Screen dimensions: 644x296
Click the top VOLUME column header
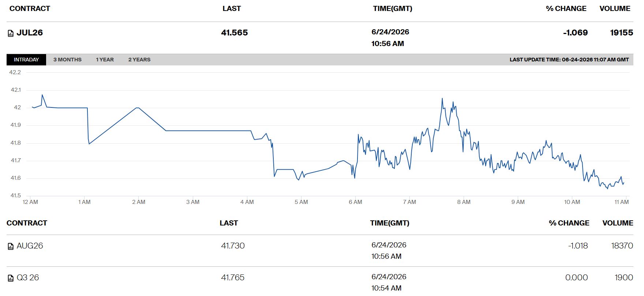[615, 8]
